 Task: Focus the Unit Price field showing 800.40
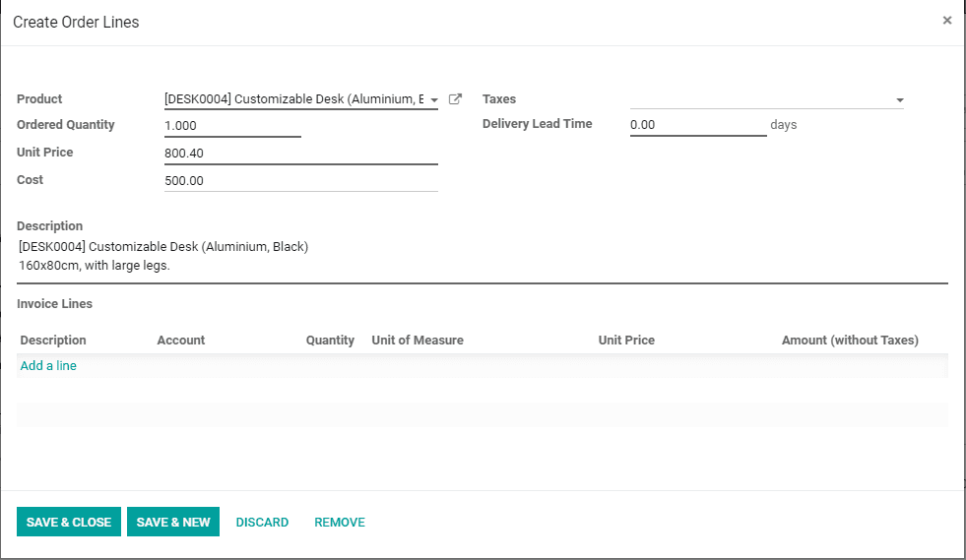pyautogui.click(x=301, y=154)
